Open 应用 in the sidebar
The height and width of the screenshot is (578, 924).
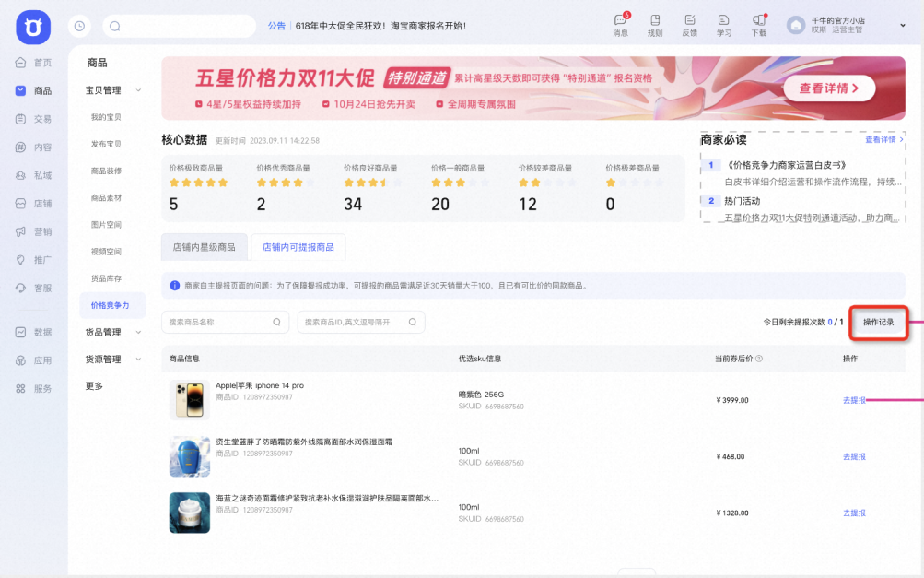click(33, 360)
